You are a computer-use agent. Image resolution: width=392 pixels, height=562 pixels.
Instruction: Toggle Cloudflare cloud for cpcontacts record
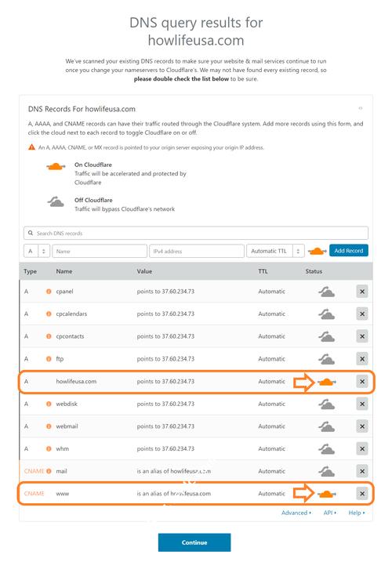[x=326, y=336]
